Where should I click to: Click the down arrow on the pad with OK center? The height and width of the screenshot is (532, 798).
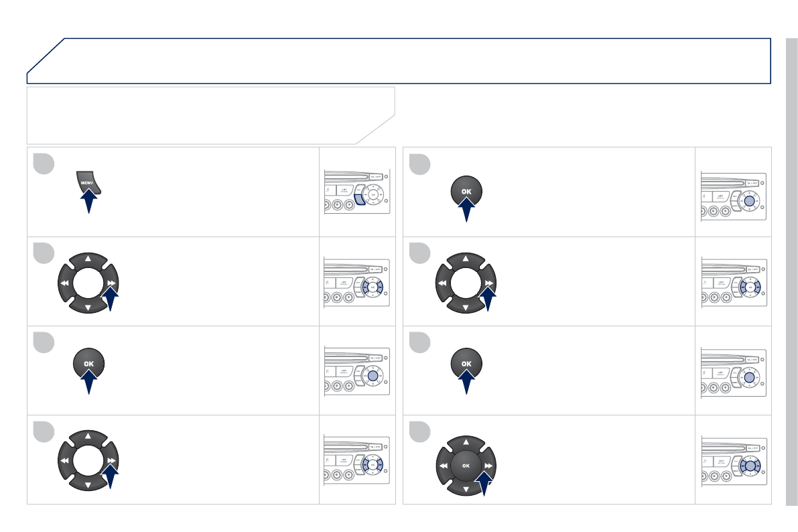tap(466, 490)
